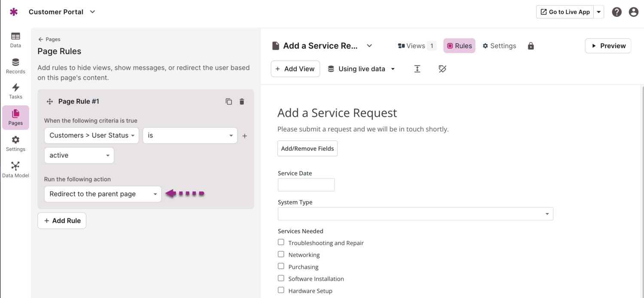Expand the Redirect to the parent page dropdown
644x298 pixels.
(x=103, y=194)
